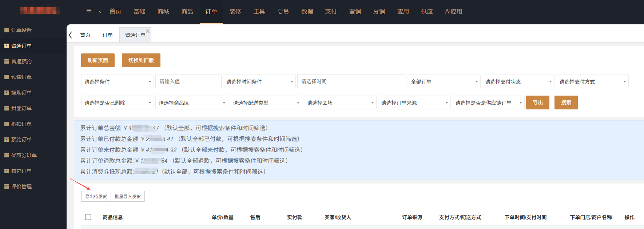The height and width of the screenshot is (229, 644).
Task: Click the 请选择时间 date input field
Action: point(351,81)
